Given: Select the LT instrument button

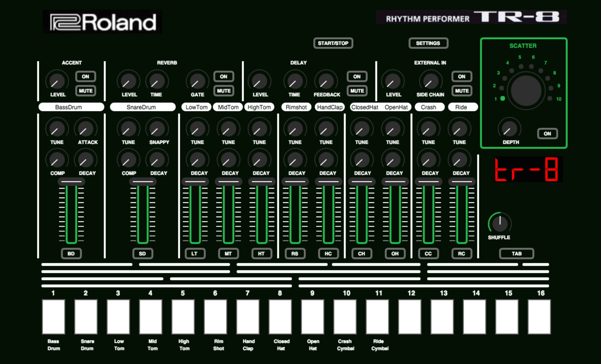Looking at the screenshot, I should tap(195, 254).
